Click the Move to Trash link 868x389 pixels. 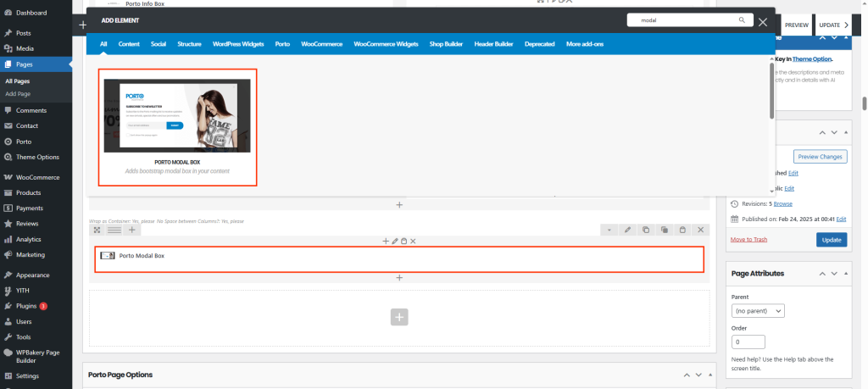pos(749,240)
